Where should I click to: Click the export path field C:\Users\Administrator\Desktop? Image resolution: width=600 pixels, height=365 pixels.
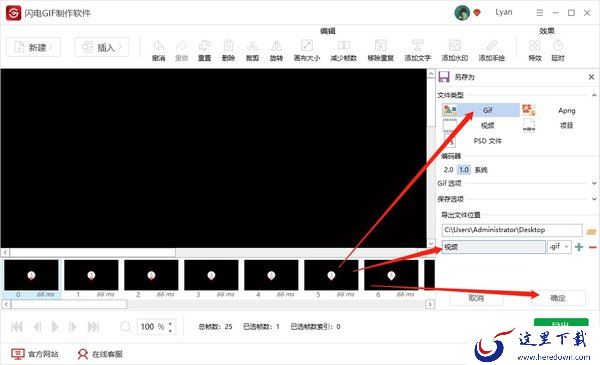click(512, 230)
